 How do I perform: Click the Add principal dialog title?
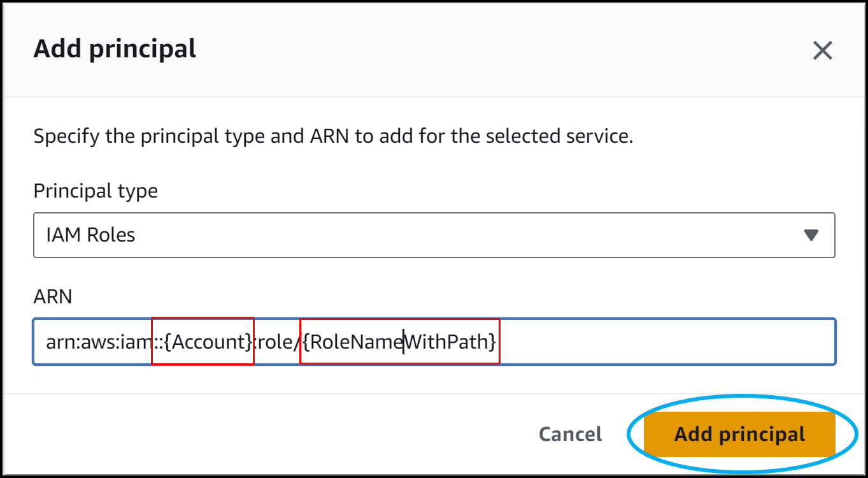(115, 49)
